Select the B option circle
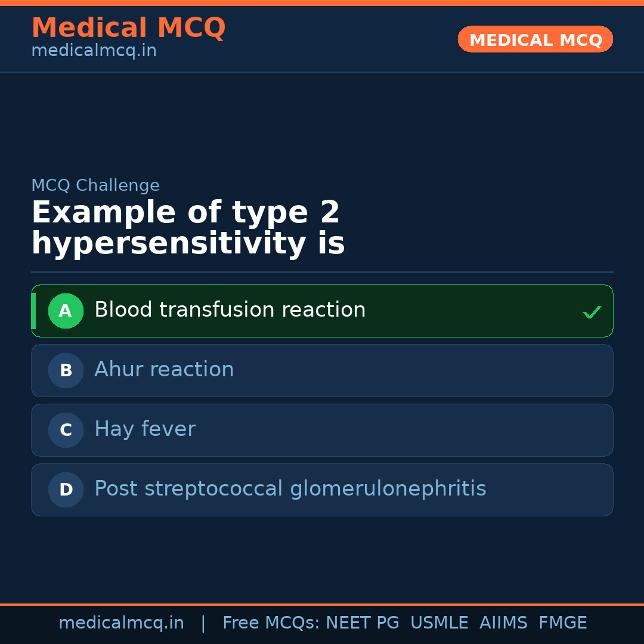The width and height of the screenshot is (644, 644). pyautogui.click(x=66, y=370)
